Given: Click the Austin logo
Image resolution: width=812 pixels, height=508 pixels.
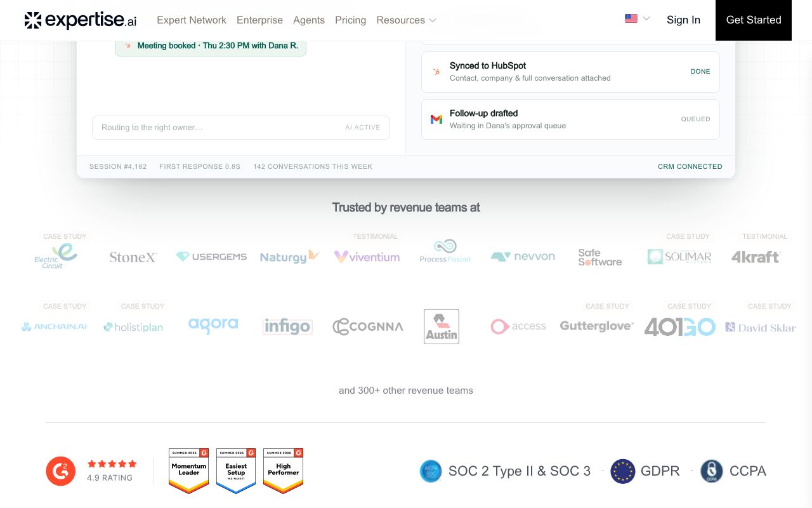Looking at the screenshot, I should pos(442,326).
